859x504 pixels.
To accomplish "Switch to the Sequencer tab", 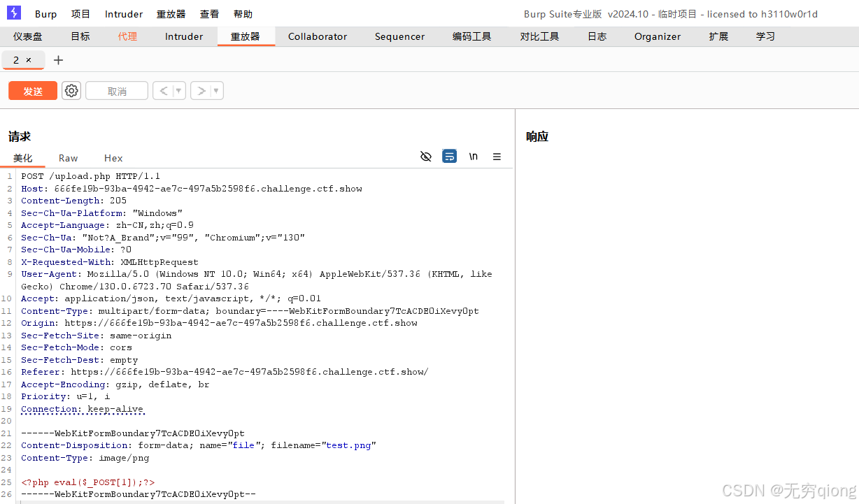I will pyautogui.click(x=399, y=36).
